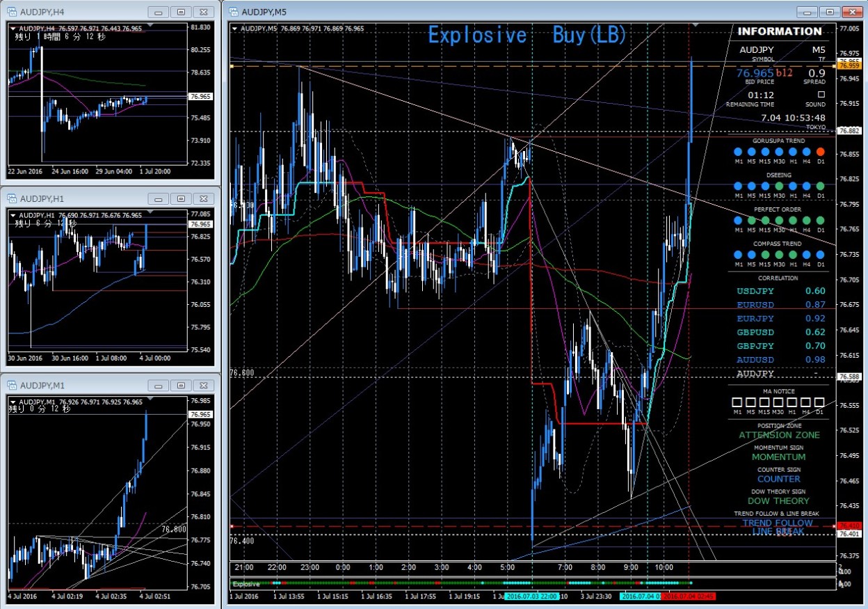Click the green DSEEING D1 dot
868x609 pixels.
820,186
